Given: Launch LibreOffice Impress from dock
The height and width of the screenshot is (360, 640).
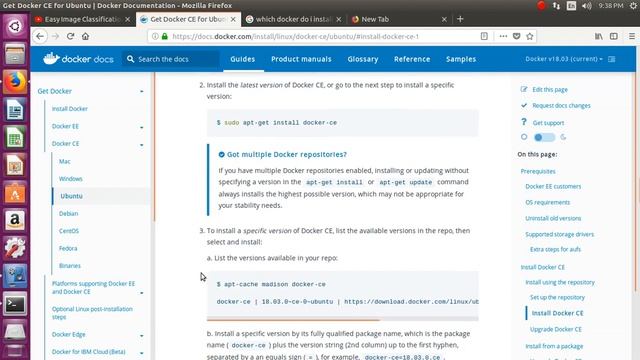Looking at the screenshot, I should click(15, 165).
